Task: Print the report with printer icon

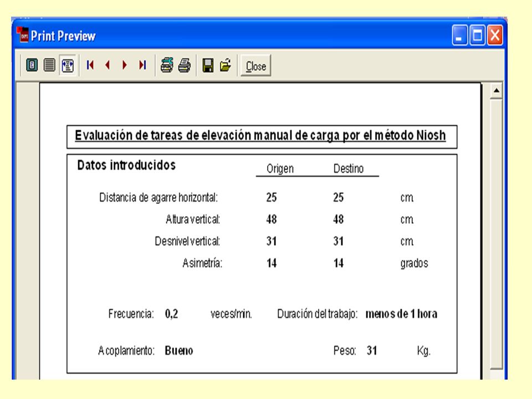Action: (185, 65)
